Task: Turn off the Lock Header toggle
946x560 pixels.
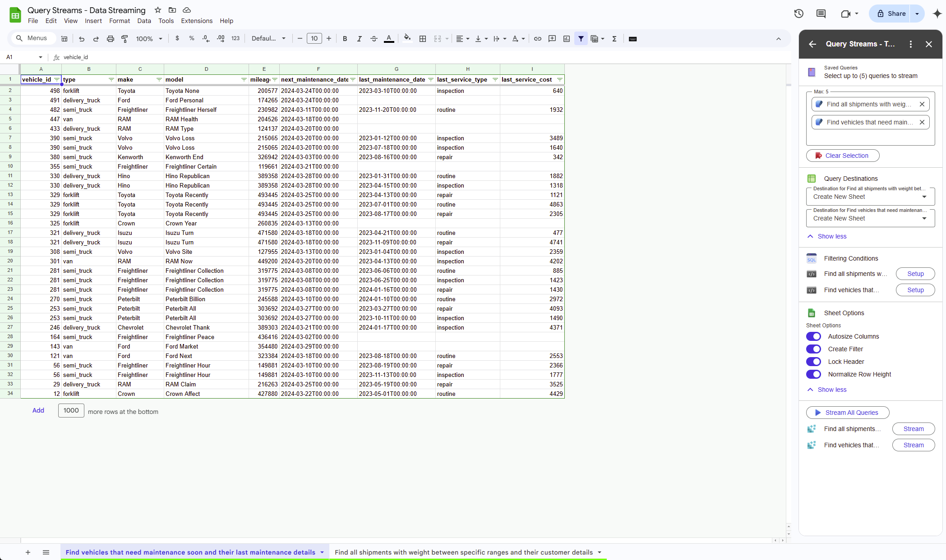Action: pos(813,362)
